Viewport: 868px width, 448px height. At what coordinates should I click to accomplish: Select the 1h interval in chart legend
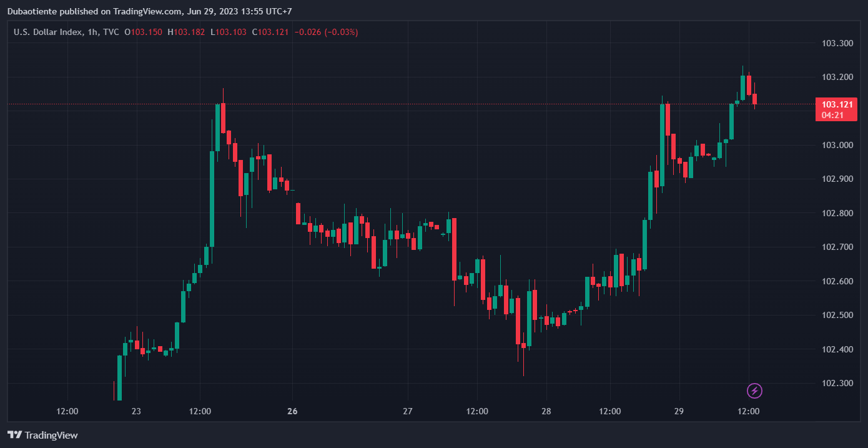(92, 32)
